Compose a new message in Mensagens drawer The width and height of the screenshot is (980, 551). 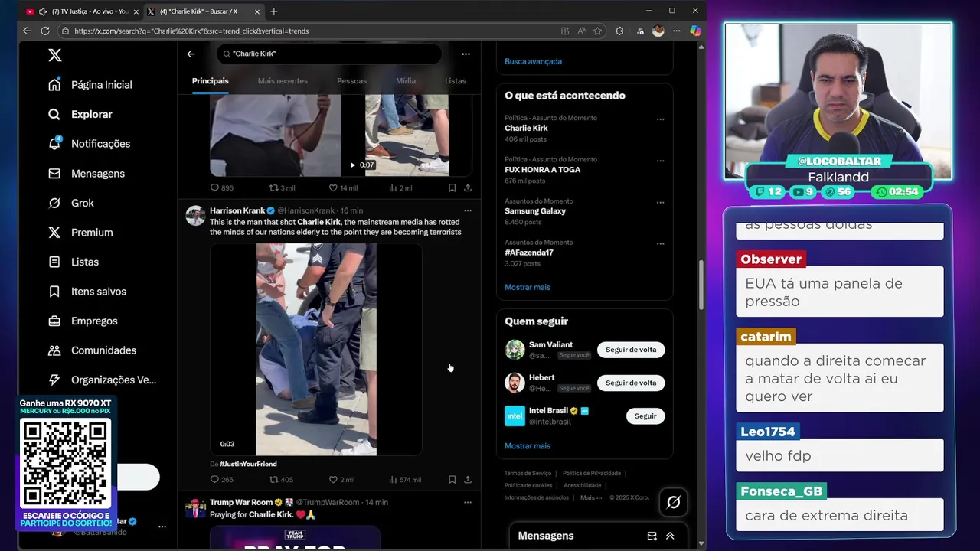[x=652, y=536]
